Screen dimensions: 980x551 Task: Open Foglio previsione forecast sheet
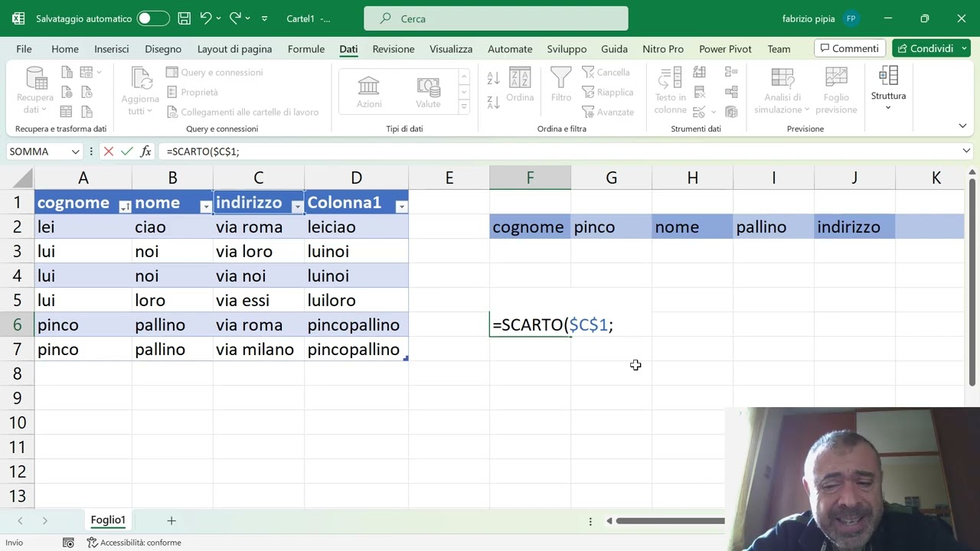tap(836, 90)
